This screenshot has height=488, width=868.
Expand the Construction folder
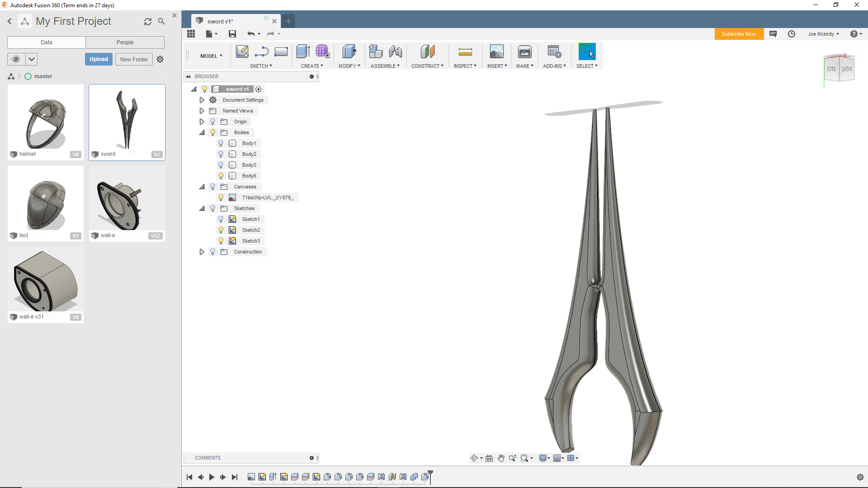[x=202, y=252]
